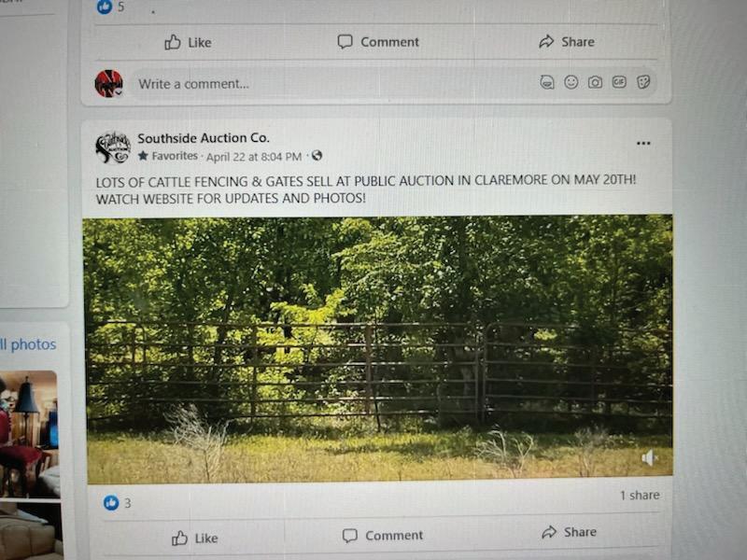Insert an emoji into the comment

point(571,82)
